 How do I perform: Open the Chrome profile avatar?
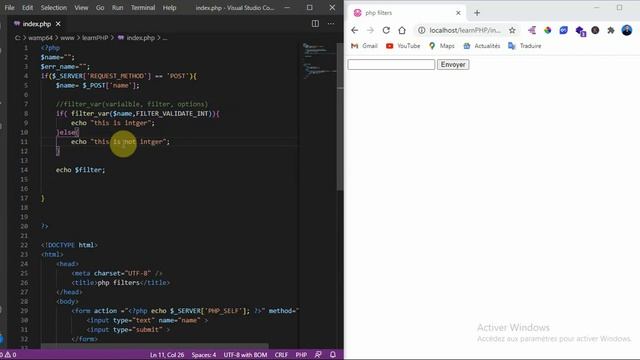point(627,30)
